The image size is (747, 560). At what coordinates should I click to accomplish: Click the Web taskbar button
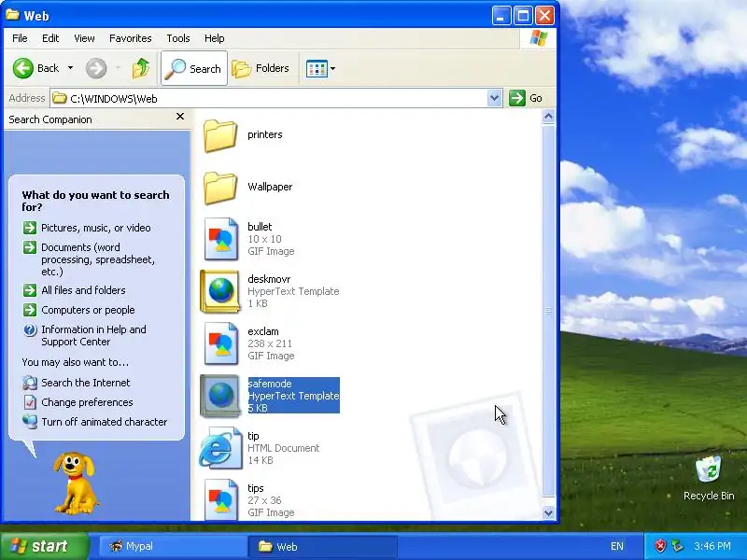322,546
